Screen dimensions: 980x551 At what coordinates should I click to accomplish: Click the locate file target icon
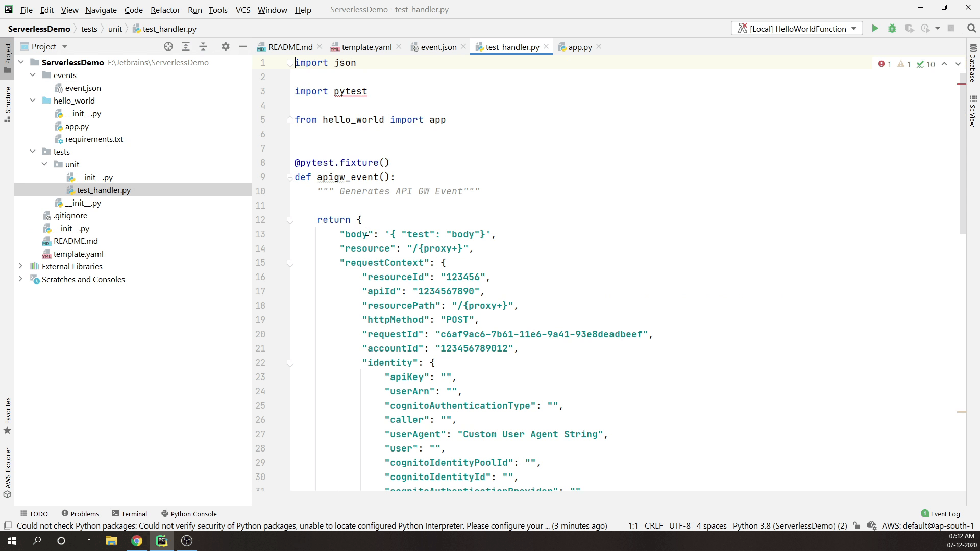point(168,46)
